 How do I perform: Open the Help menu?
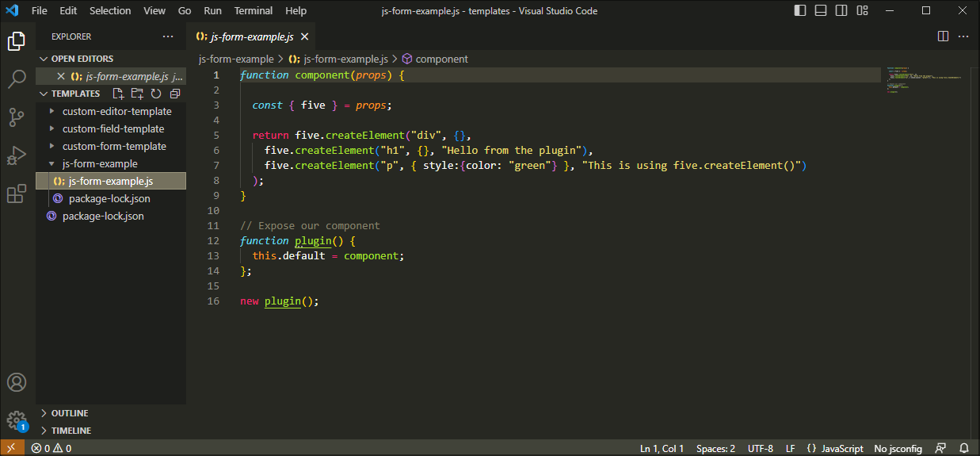click(x=296, y=11)
